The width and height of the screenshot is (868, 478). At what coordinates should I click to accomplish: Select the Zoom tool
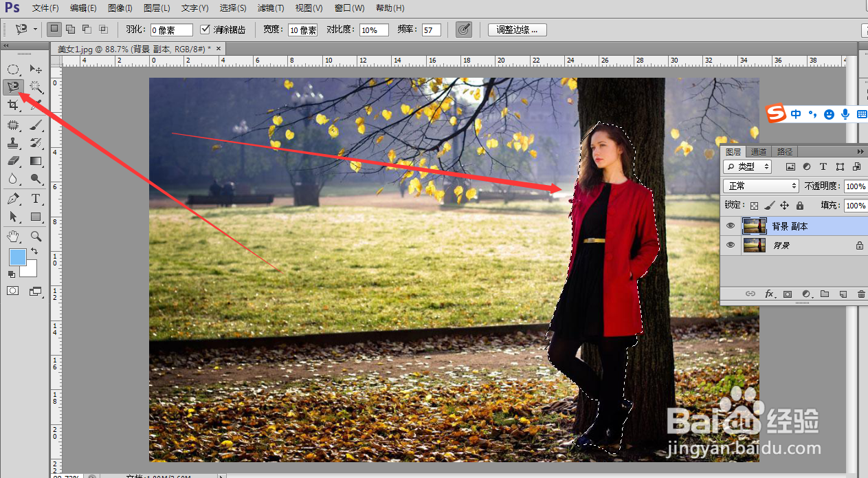tap(36, 236)
